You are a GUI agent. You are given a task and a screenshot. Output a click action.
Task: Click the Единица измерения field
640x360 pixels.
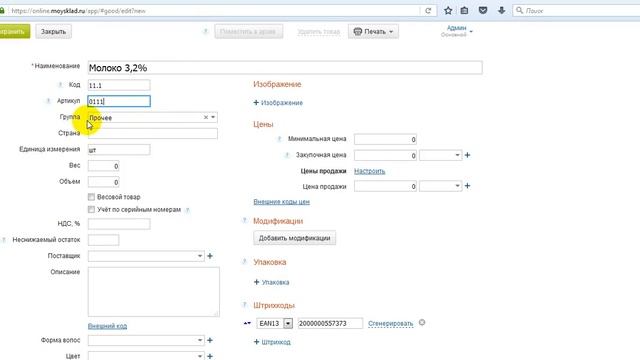pos(119,150)
